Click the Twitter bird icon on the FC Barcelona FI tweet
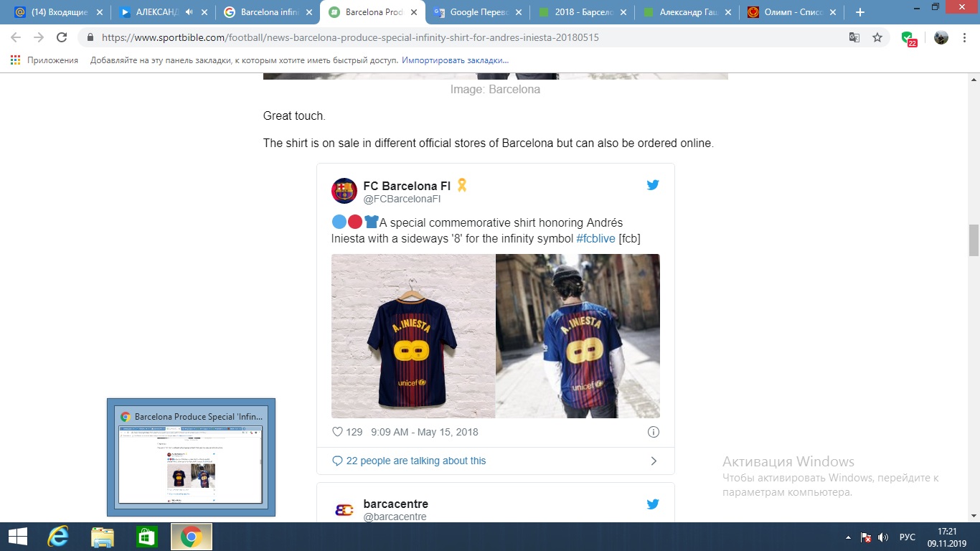Viewport: 980px width, 551px height. [653, 185]
